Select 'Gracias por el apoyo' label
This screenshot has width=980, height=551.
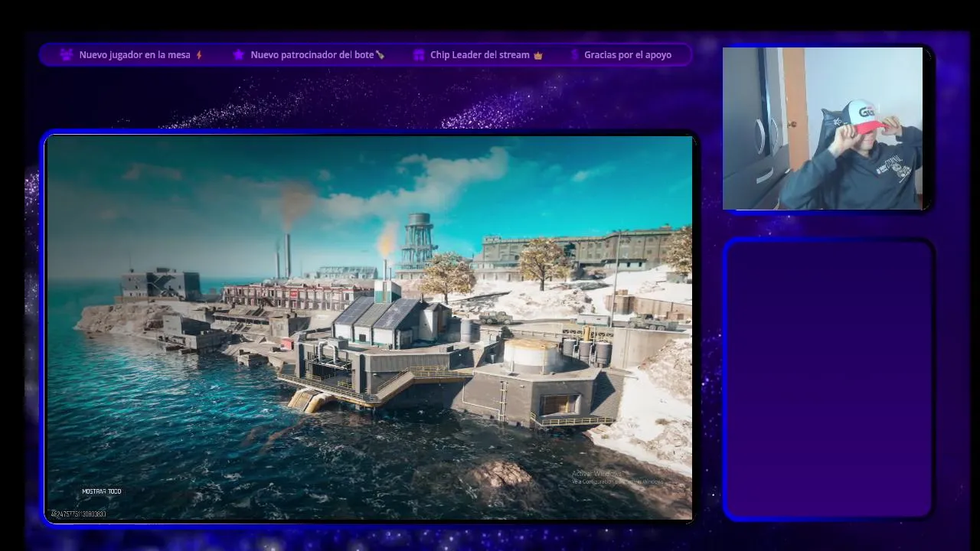coord(628,55)
